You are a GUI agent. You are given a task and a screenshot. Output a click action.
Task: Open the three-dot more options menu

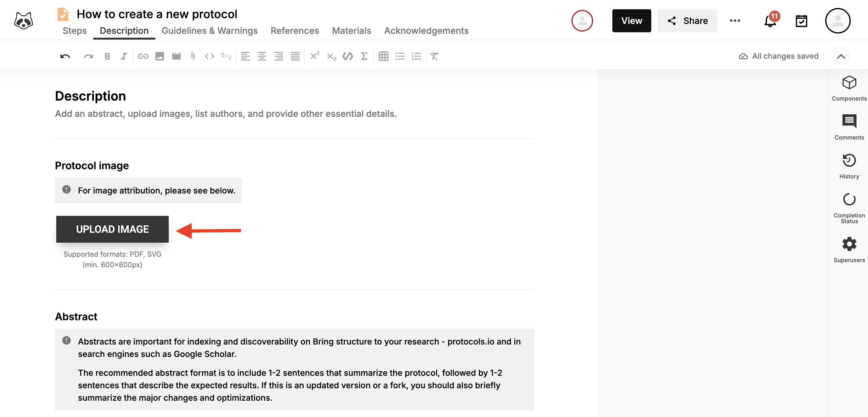pos(735,21)
